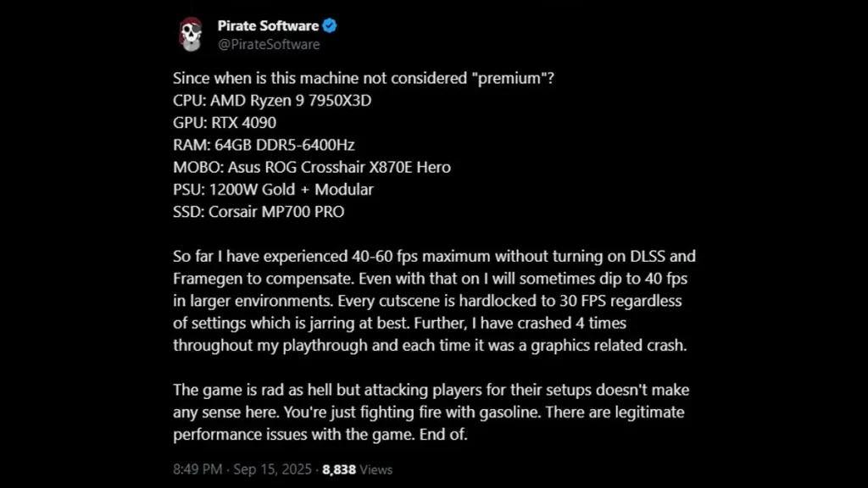Click the blue verified checkmark badge

[330, 26]
